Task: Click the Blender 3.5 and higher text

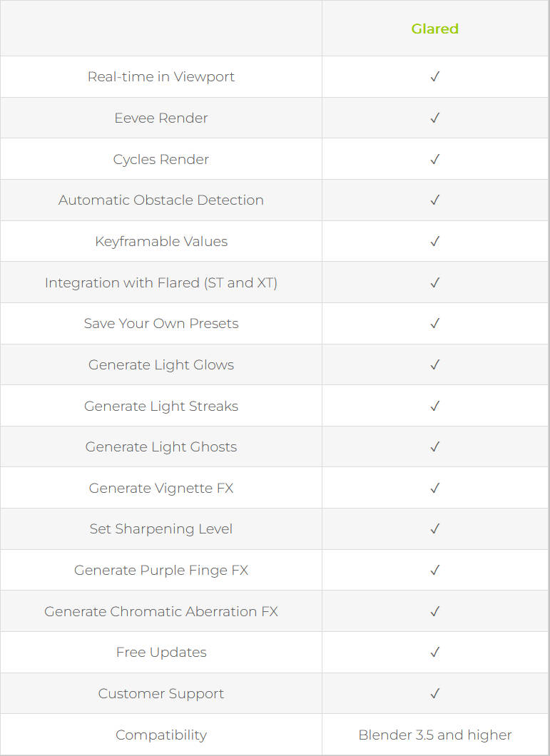Action: (435, 735)
